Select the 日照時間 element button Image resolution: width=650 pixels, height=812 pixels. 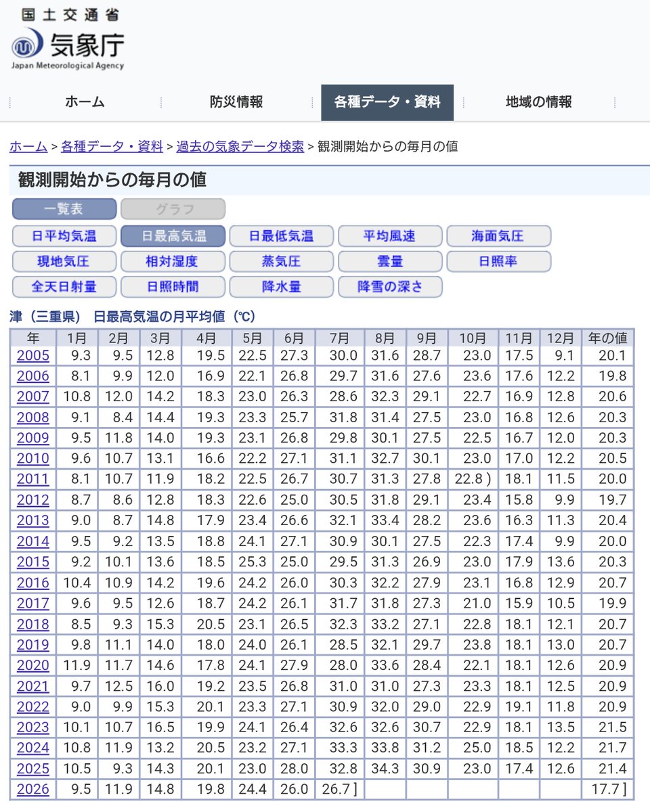tap(173, 287)
